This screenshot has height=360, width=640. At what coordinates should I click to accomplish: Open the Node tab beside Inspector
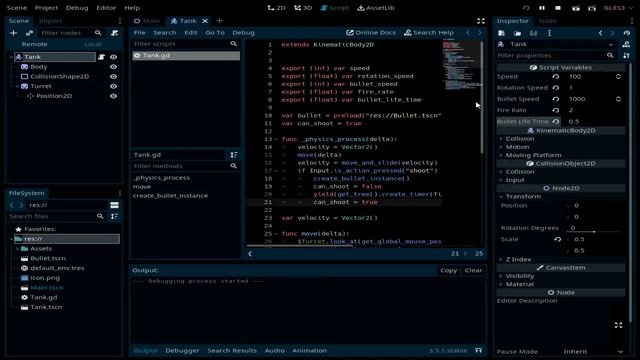(x=547, y=21)
